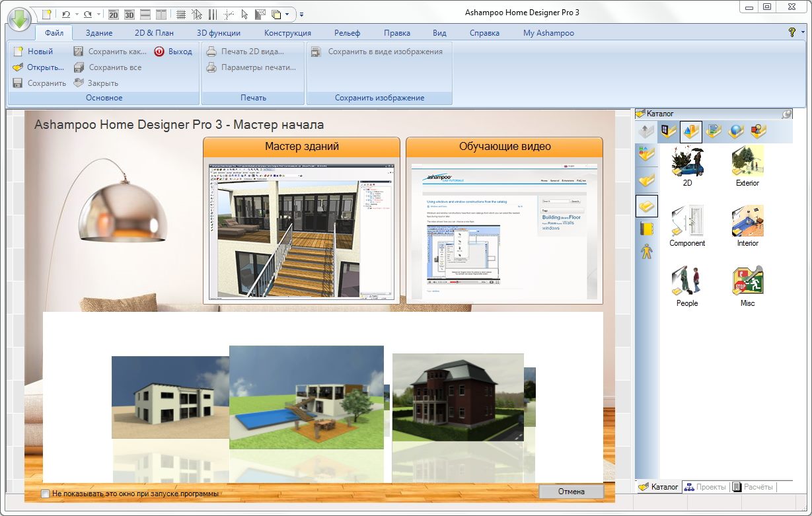Click the red Выход exit icon
Screen dimensions: 812x516
pyautogui.click(x=159, y=52)
